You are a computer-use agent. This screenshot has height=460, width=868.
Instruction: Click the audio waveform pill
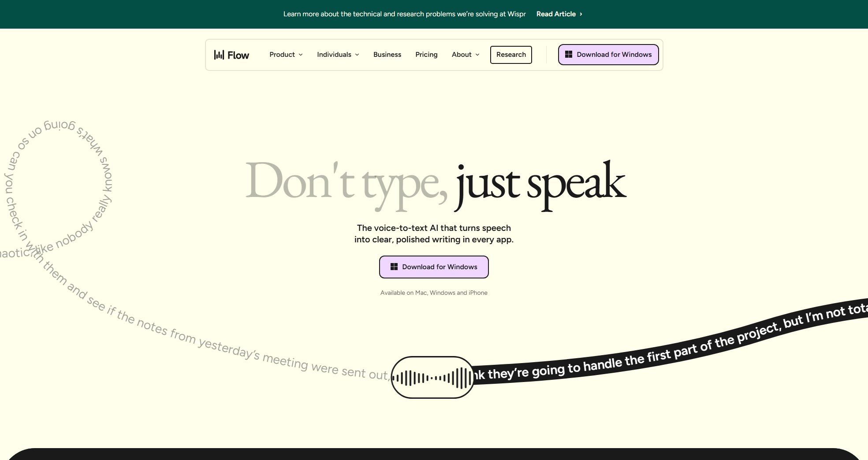click(432, 378)
